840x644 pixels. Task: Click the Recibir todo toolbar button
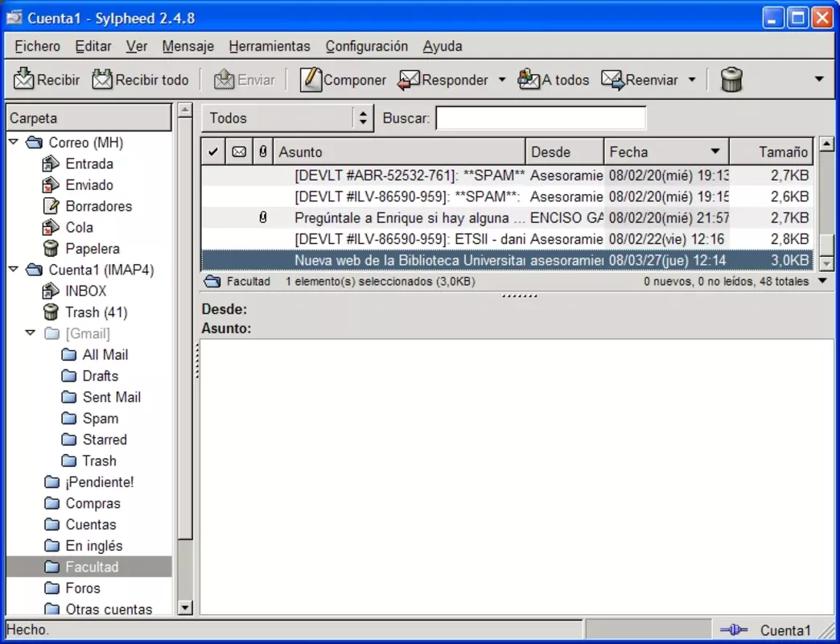point(140,80)
